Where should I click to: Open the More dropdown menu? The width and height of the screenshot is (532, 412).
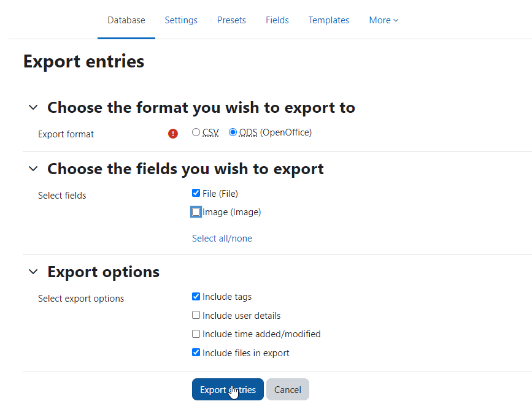[x=384, y=20]
